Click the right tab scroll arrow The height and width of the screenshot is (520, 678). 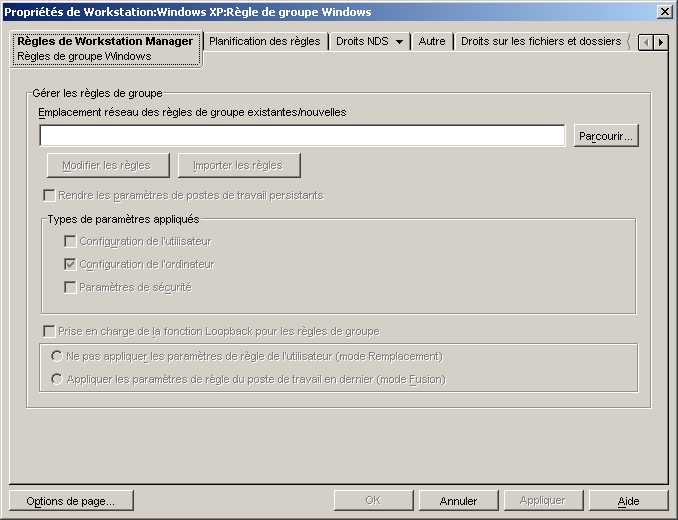coord(661,42)
